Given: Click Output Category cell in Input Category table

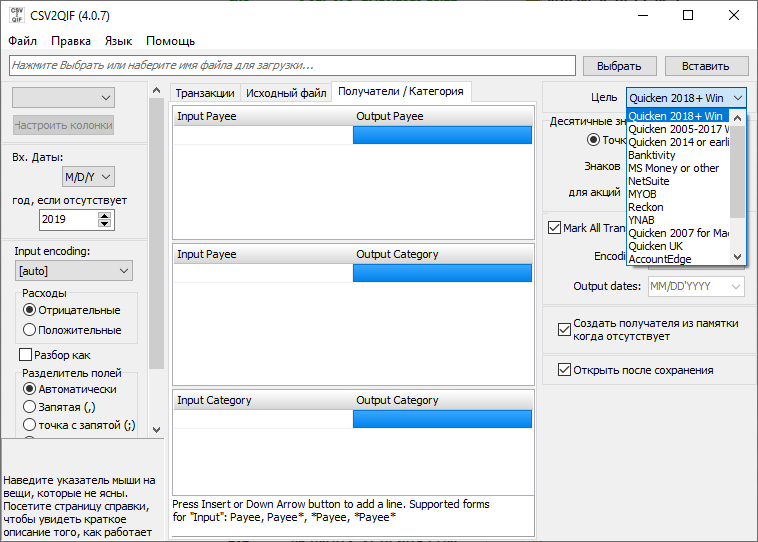Looking at the screenshot, I should pyautogui.click(x=442, y=419).
